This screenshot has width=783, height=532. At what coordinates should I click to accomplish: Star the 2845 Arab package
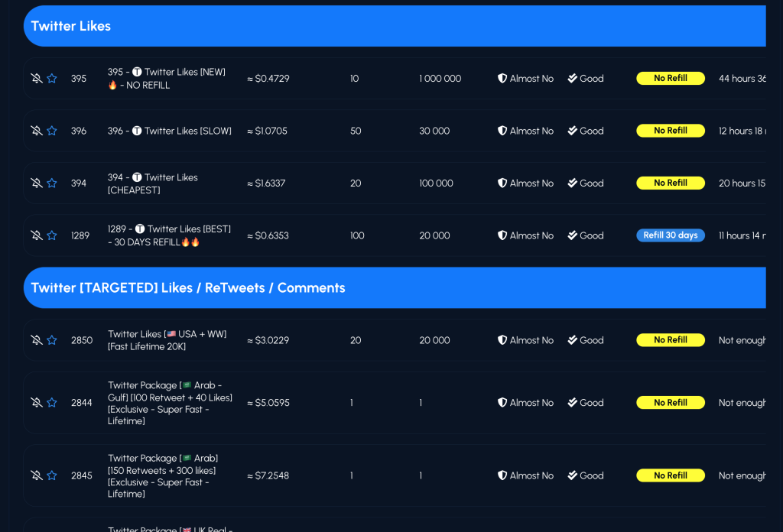click(52, 475)
